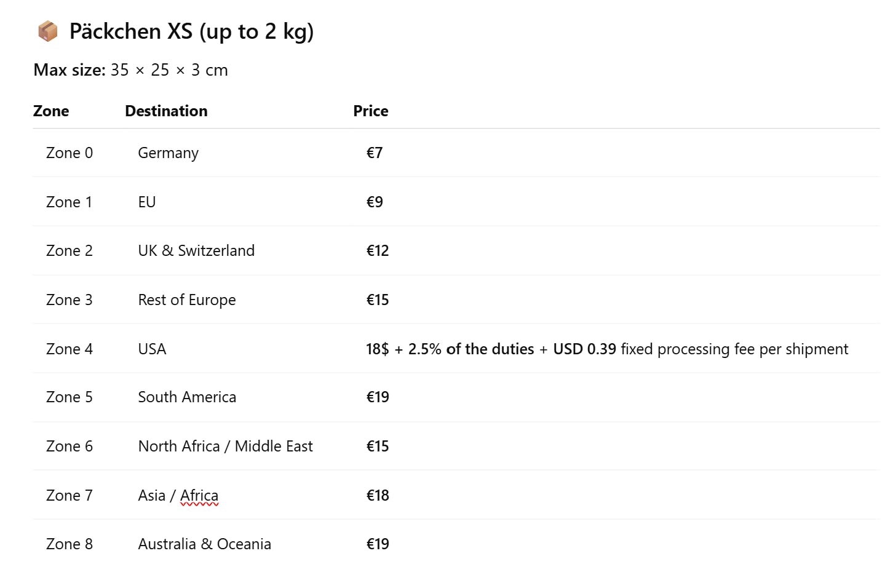Click the bold "Max size:" label
This screenshot has height=588, width=893.
(x=69, y=70)
